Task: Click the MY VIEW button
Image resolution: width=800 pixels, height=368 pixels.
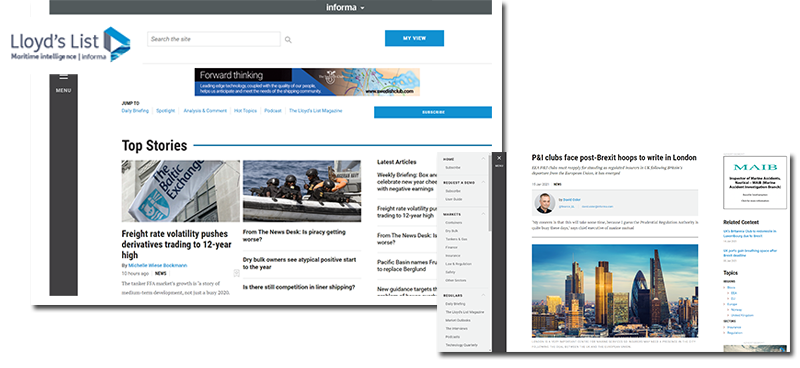Action: [x=414, y=38]
